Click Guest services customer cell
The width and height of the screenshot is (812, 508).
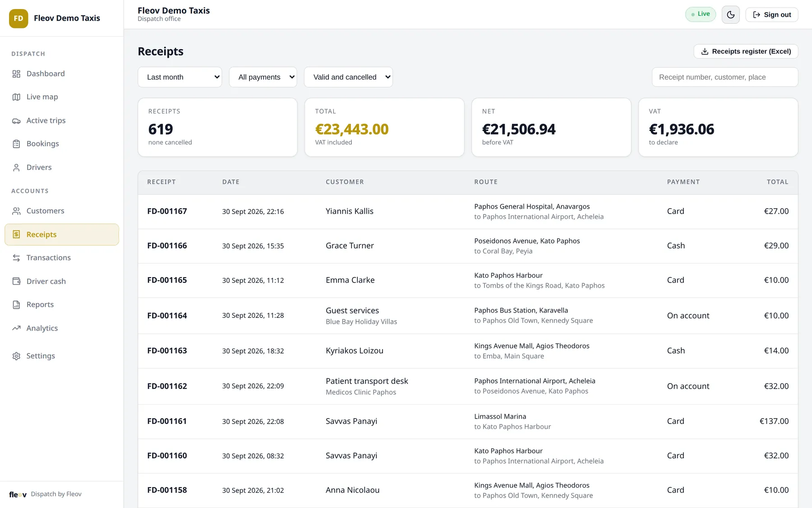[x=361, y=316]
